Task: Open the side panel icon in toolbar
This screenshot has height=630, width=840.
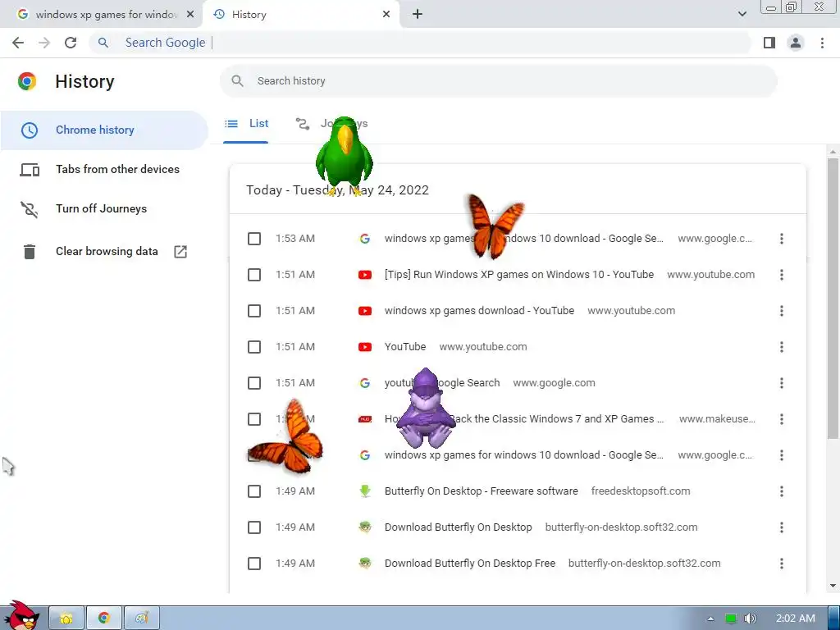Action: coord(769,43)
